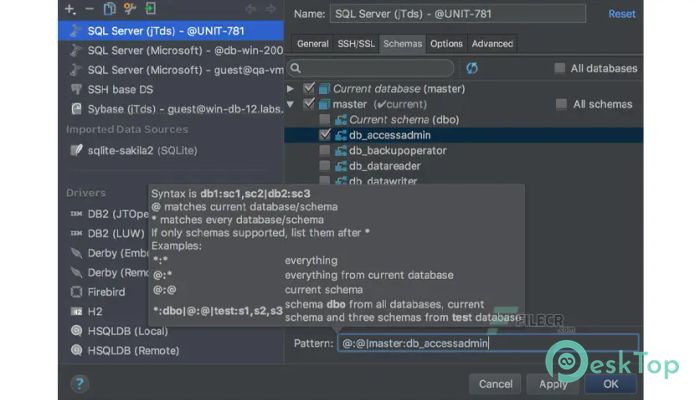The width and height of the screenshot is (700, 400).
Task: Select the Schemas tab
Action: (402, 44)
